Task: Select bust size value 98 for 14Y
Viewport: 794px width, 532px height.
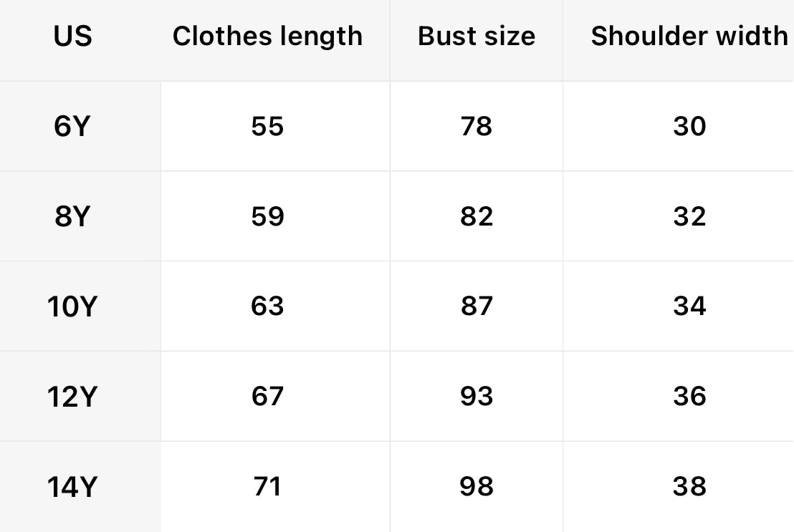Action: coord(477,487)
